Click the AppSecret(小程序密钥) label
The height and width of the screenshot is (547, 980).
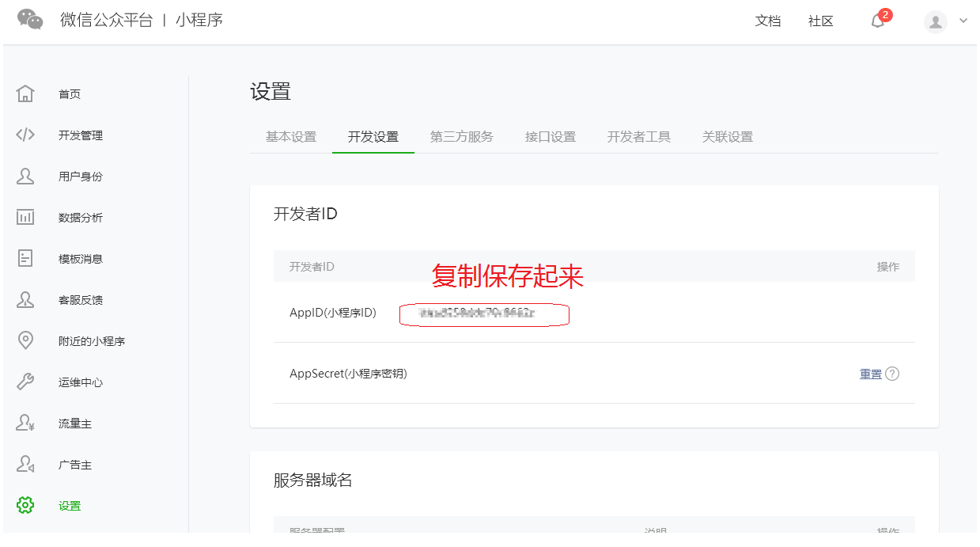348,374
